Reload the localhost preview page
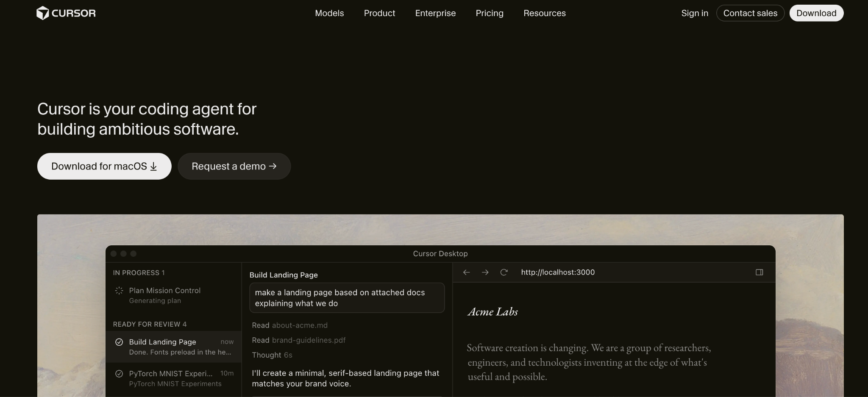This screenshot has width=868, height=397. tap(504, 272)
